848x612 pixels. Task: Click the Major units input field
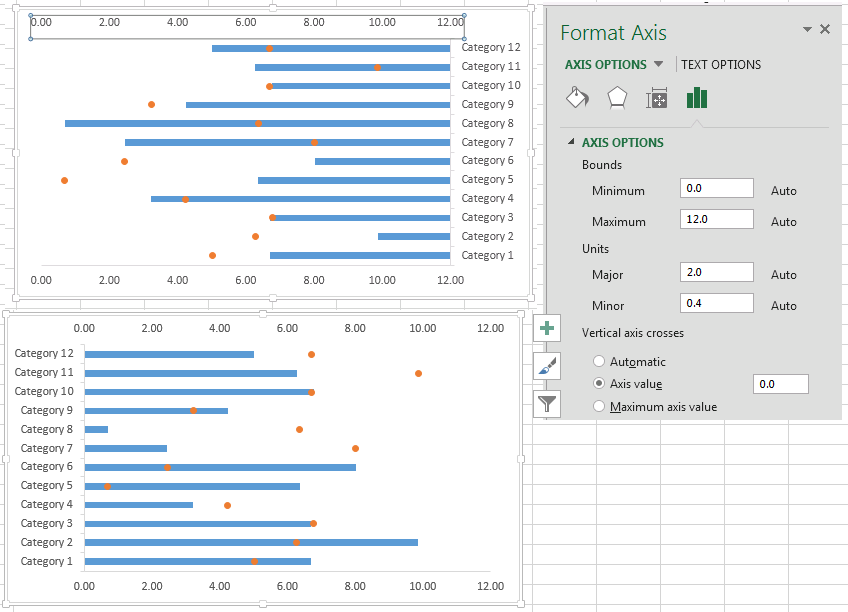[x=717, y=272]
